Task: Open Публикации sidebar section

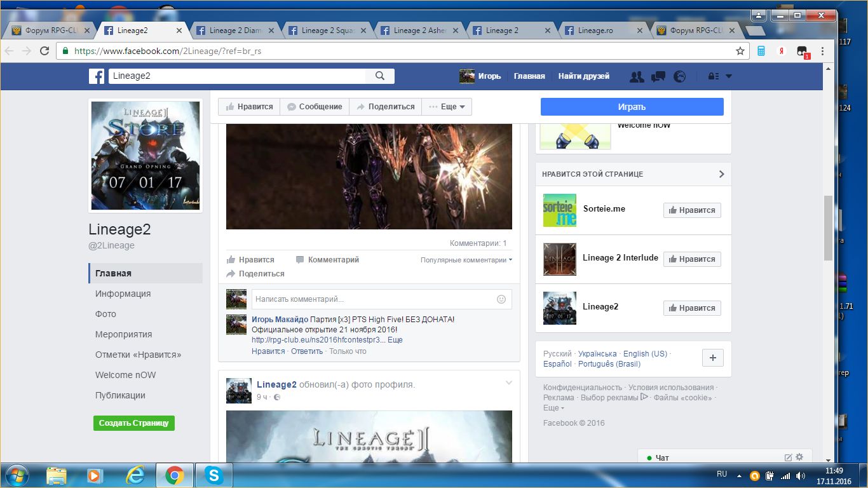Action: [121, 395]
